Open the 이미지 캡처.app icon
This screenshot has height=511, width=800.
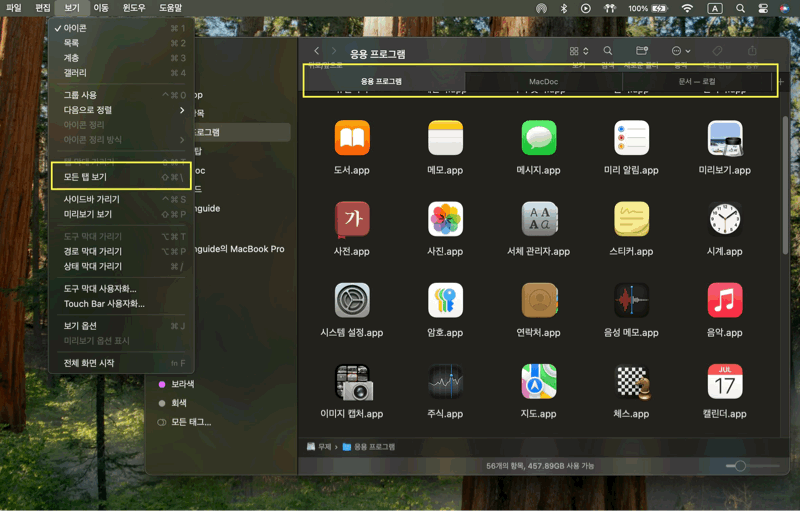[x=352, y=382]
